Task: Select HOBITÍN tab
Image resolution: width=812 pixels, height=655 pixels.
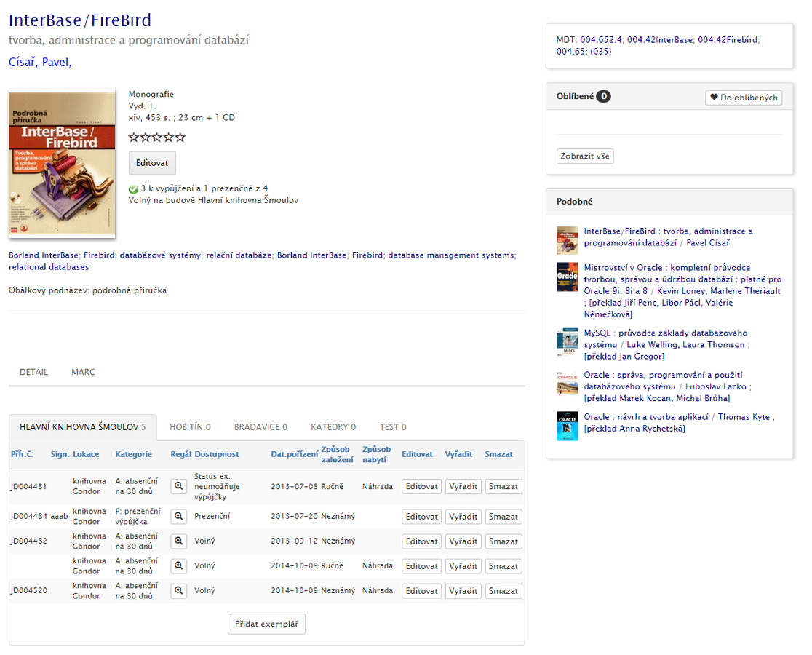Action: [190, 427]
